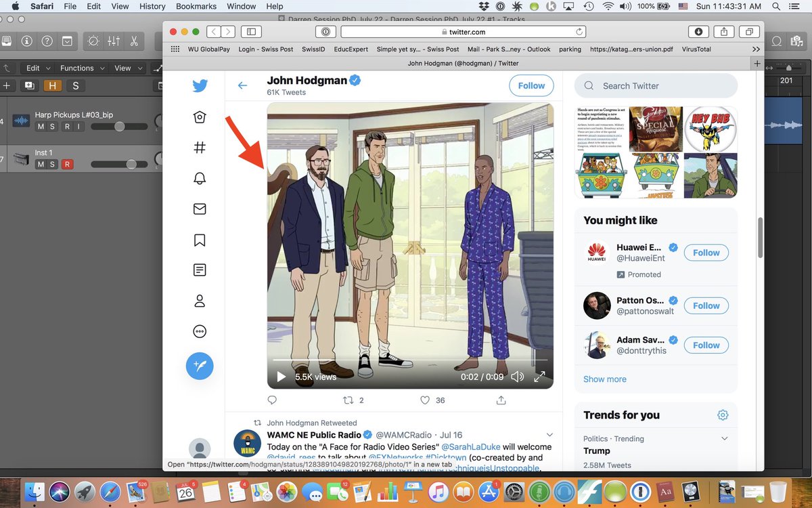Open Safari Downloads button
The width and height of the screenshot is (812, 508).
(698, 32)
